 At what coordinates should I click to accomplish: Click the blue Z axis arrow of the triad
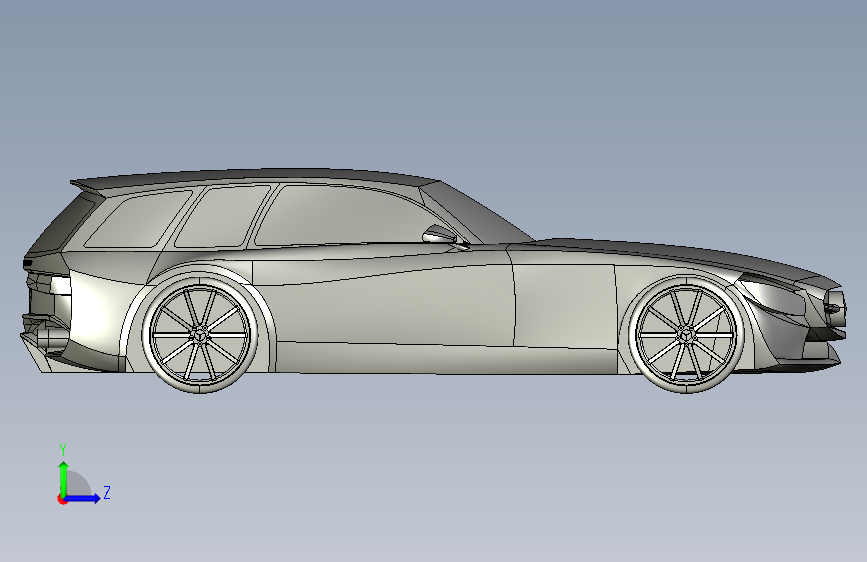tap(83, 498)
